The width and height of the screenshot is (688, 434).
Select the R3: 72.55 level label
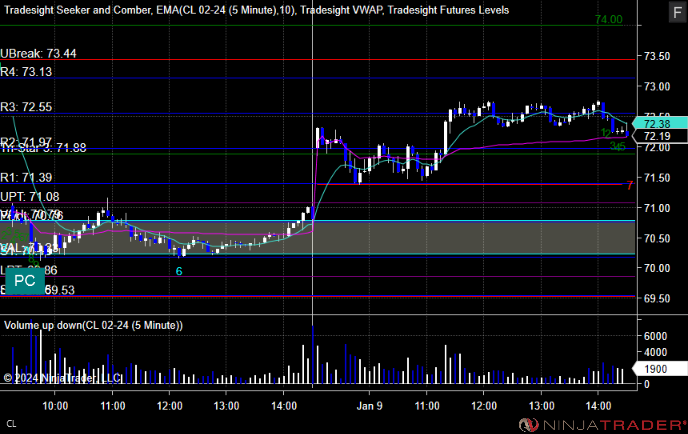click(x=26, y=107)
